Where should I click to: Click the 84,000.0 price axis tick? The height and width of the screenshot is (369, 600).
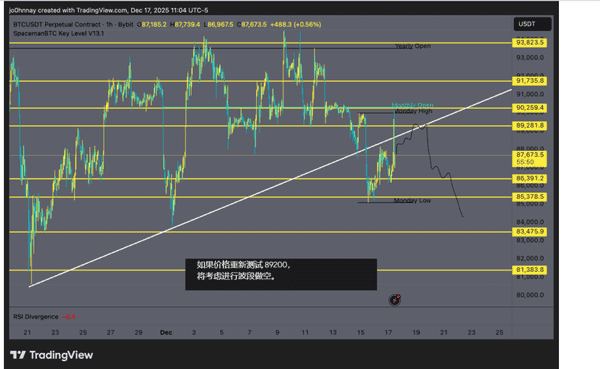click(530, 222)
